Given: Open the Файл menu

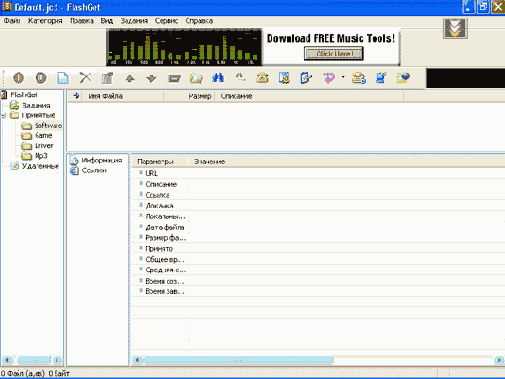Looking at the screenshot, I should [12, 21].
